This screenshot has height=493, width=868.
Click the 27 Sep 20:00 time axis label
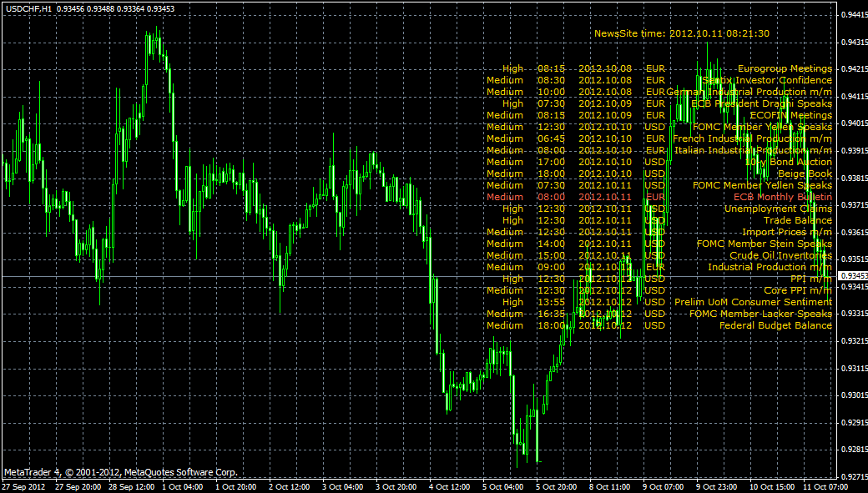tap(78, 487)
